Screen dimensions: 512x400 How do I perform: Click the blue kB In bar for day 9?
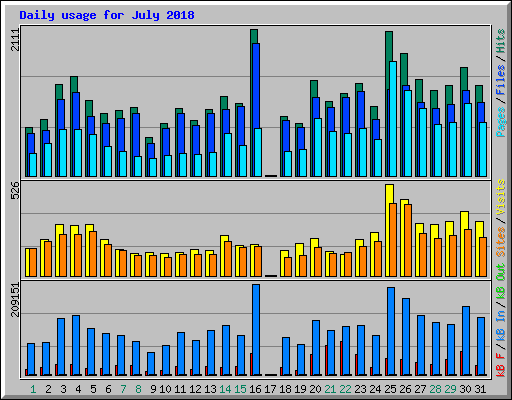(x=151, y=363)
